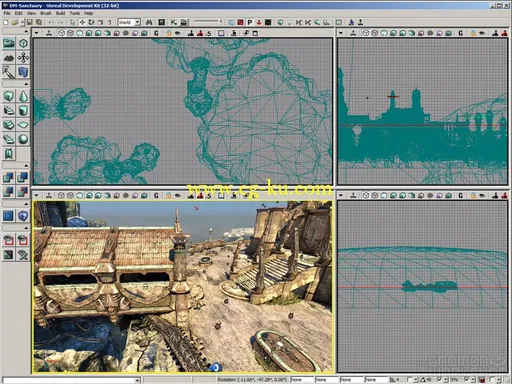
Task: Collapse the modes section in left toolbox
Action: [x=26, y=31]
